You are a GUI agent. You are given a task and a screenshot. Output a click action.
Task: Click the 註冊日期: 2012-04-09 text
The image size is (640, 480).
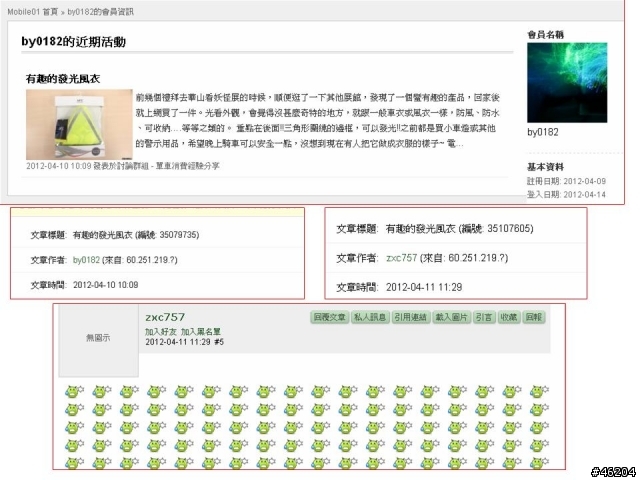[566, 181]
